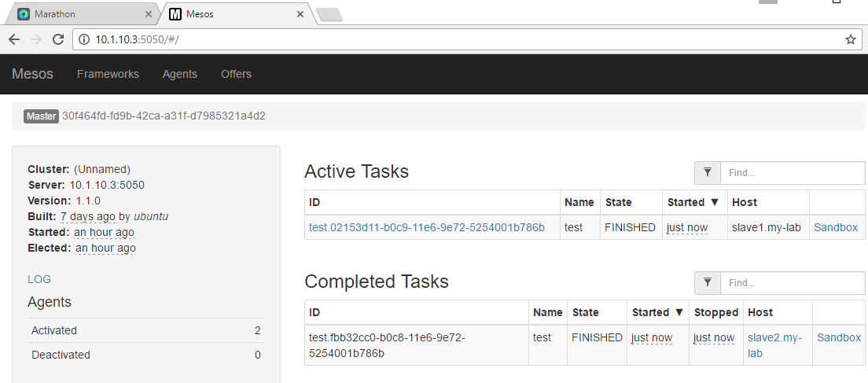Open the Offers page
Viewport: 868px width, 383px height.
[x=236, y=74]
